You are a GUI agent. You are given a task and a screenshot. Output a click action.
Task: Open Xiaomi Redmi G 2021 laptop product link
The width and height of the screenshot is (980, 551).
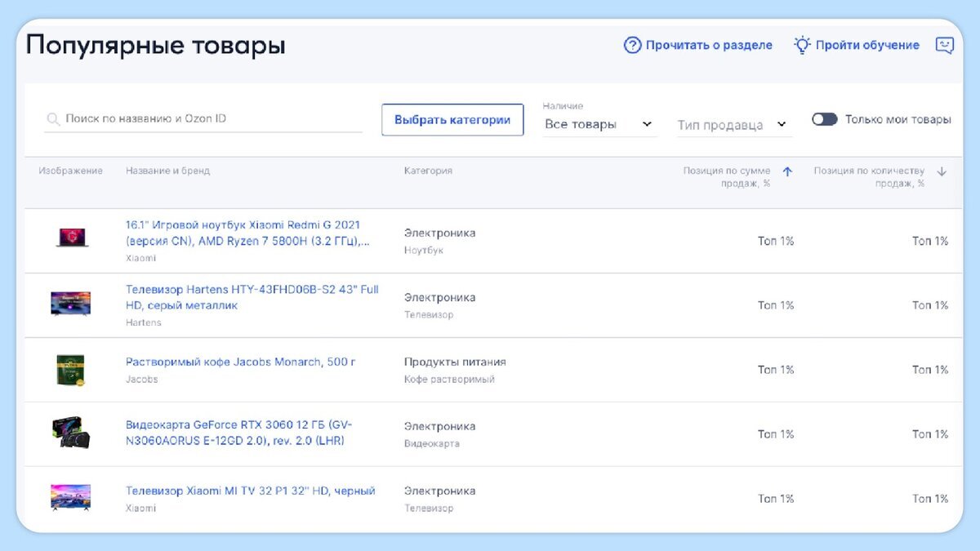(248, 233)
